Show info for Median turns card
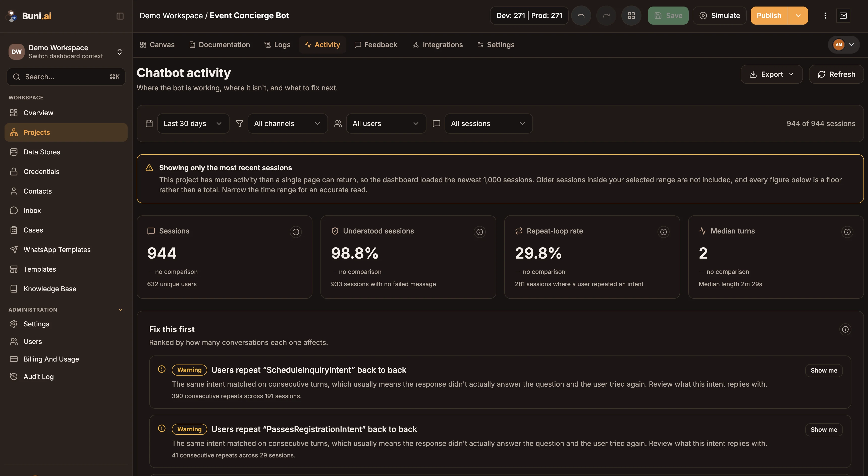 847,232
